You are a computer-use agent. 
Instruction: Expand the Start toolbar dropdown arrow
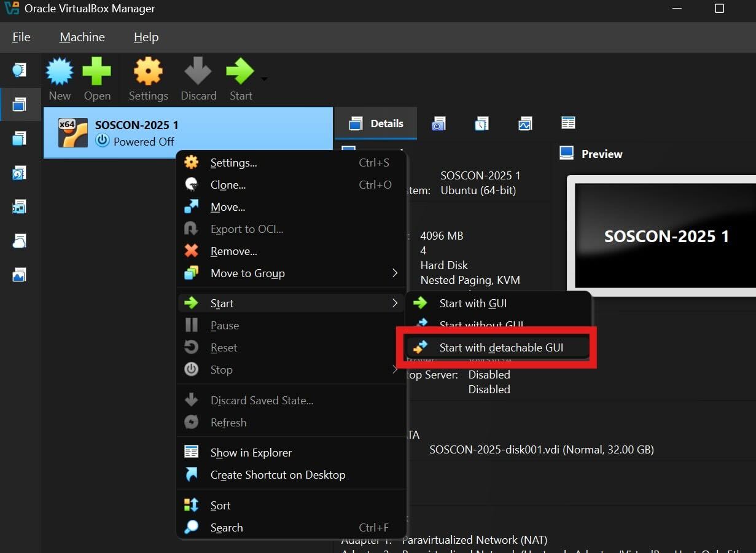tap(264, 79)
